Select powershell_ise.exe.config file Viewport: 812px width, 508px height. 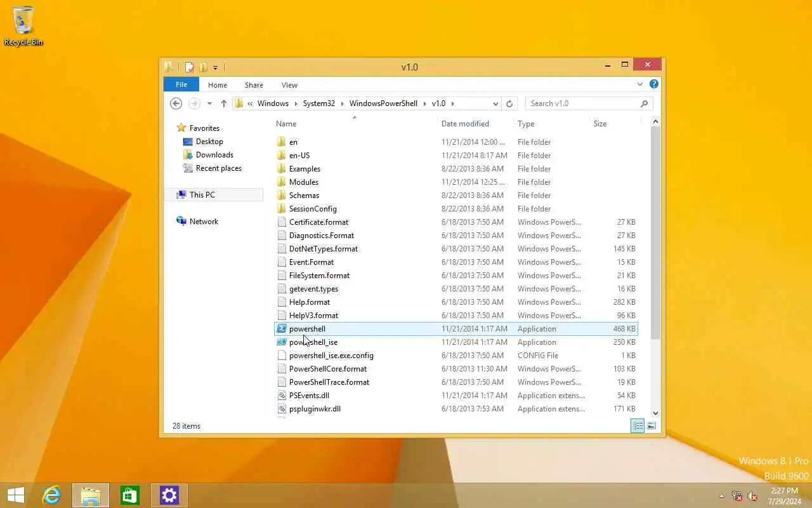coord(331,356)
